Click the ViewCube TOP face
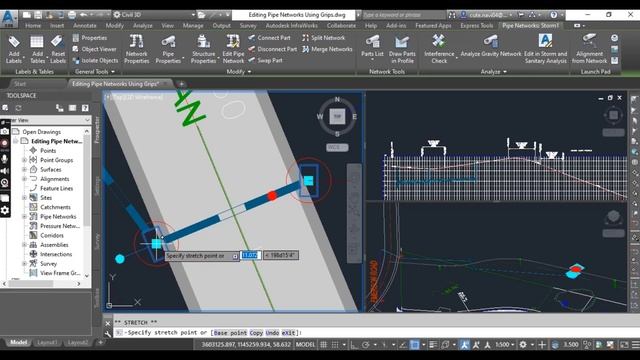The height and width of the screenshot is (360, 640). click(337, 116)
